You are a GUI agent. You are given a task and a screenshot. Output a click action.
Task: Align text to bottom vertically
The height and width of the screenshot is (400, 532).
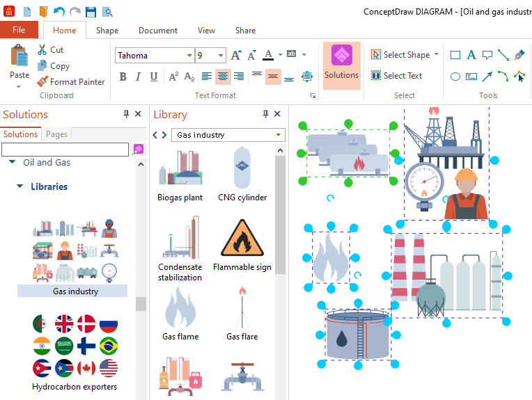click(x=289, y=79)
